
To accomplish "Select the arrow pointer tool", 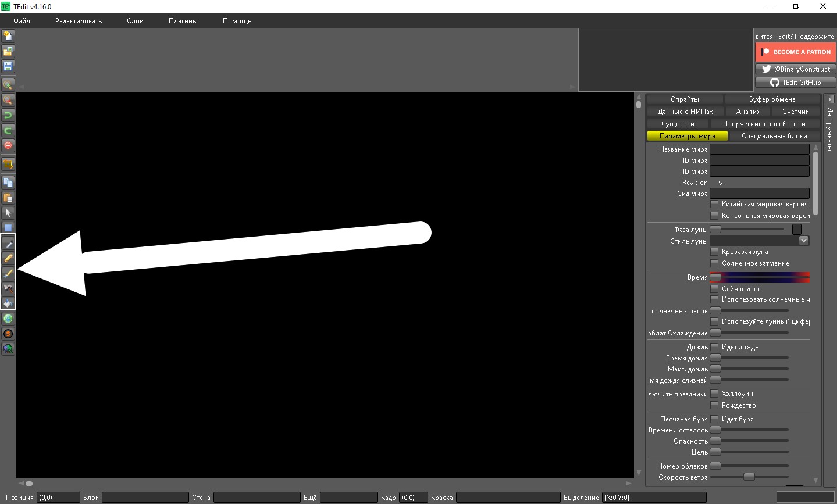I will (x=8, y=213).
